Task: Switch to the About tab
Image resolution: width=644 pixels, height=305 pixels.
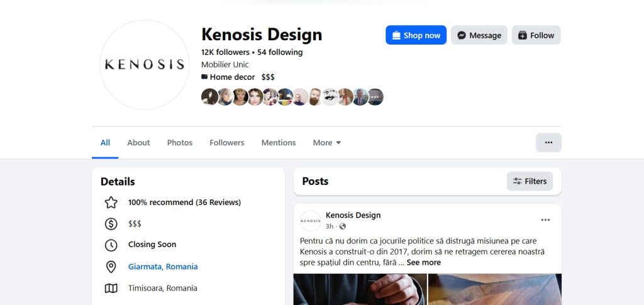Action: (x=138, y=143)
